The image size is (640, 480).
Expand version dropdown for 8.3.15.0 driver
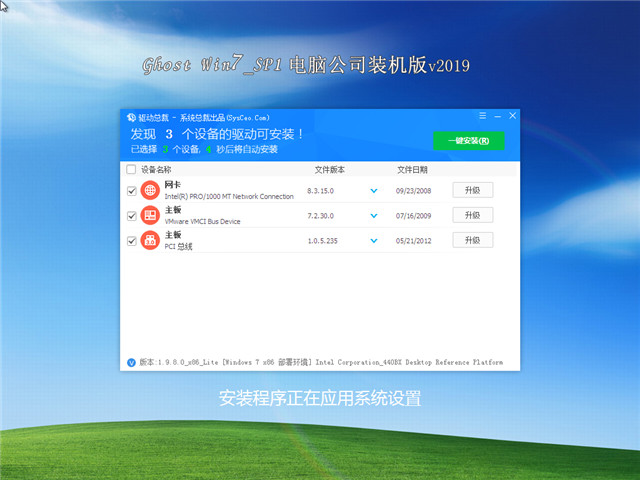click(x=374, y=190)
